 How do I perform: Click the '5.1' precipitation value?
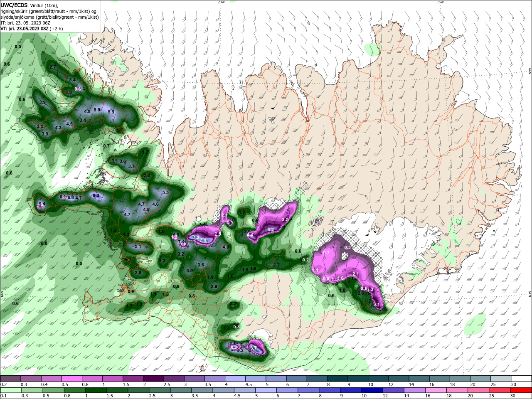coord(138,246)
